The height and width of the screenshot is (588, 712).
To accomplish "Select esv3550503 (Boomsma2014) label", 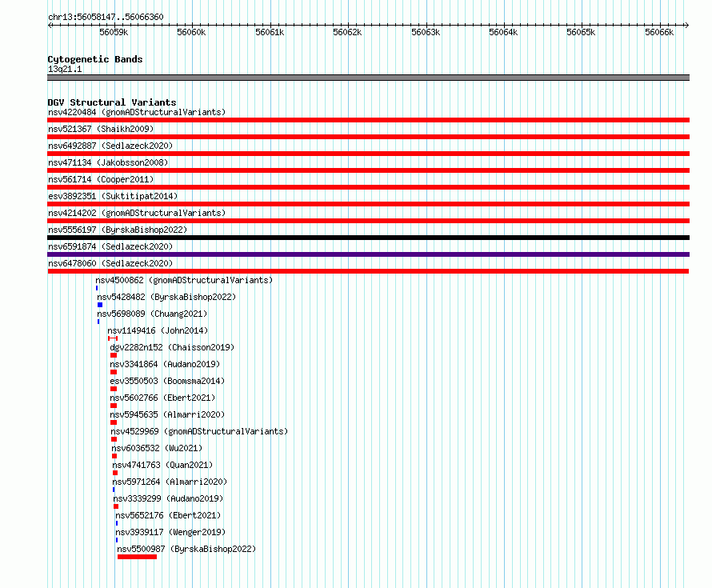I will pos(167,381).
